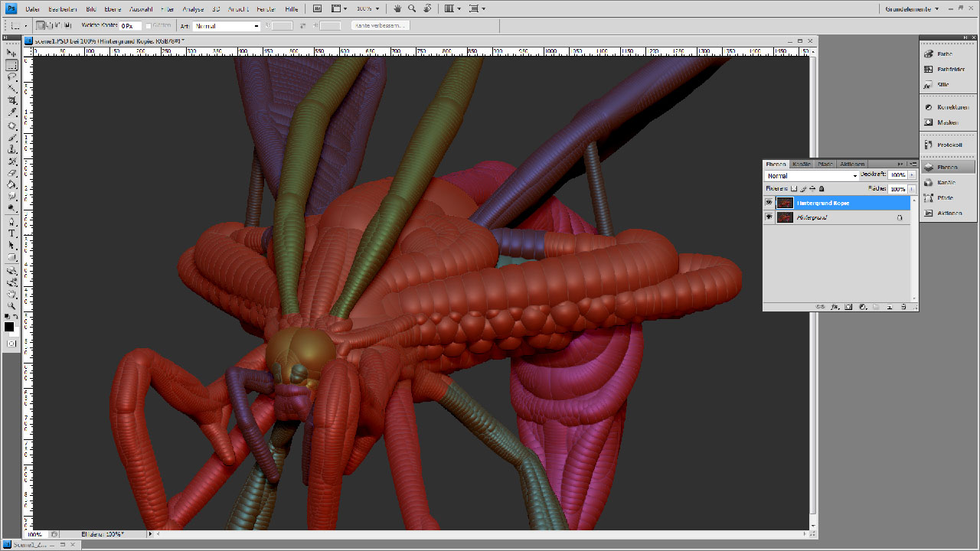Click the Kante verbessern button
The width and height of the screenshot is (980, 551).
(381, 25)
